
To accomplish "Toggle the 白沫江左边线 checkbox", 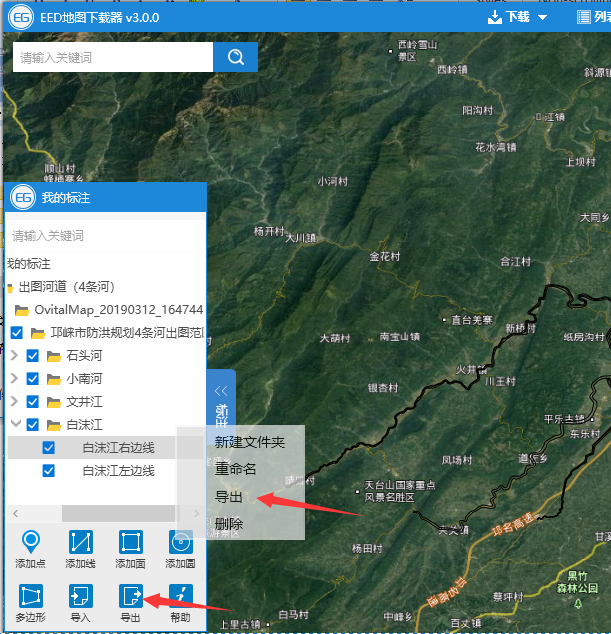I will click(x=48, y=471).
